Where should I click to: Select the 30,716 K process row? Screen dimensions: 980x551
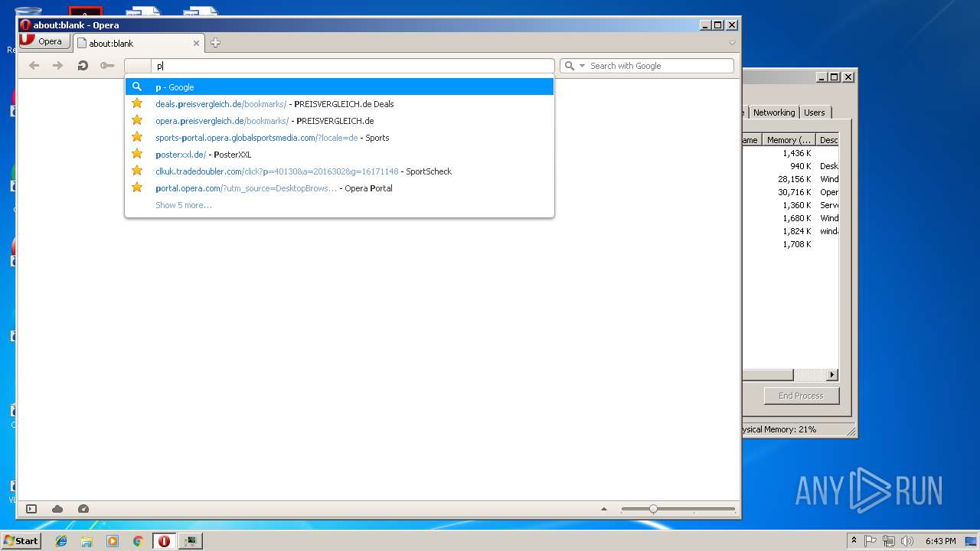tap(791, 192)
